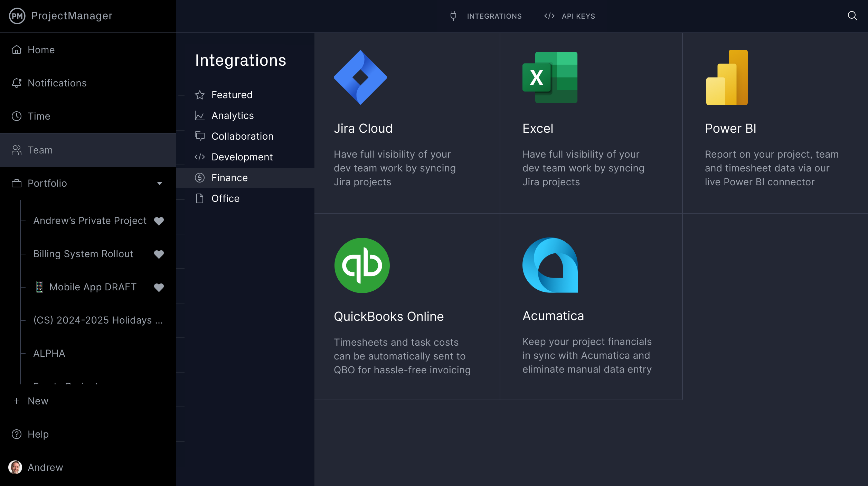Click the Analytics chart icon
Screen dimensions: 868x486
(200, 115)
